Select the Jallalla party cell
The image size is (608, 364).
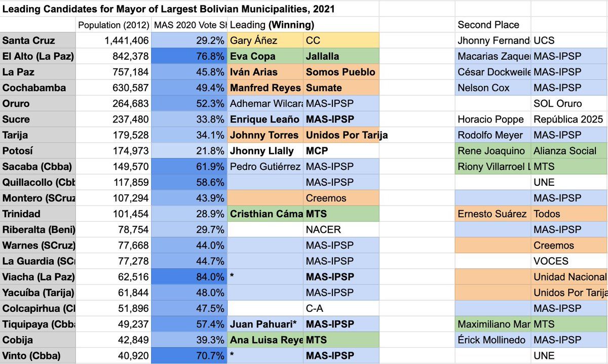coord(341,56)
